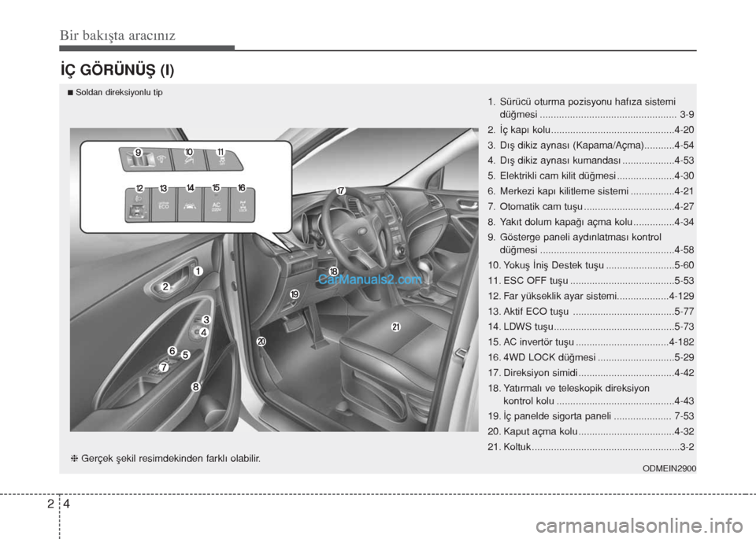Click callout 1 on the door panel
Screen dimensions: 756x539
coord(198,271)
